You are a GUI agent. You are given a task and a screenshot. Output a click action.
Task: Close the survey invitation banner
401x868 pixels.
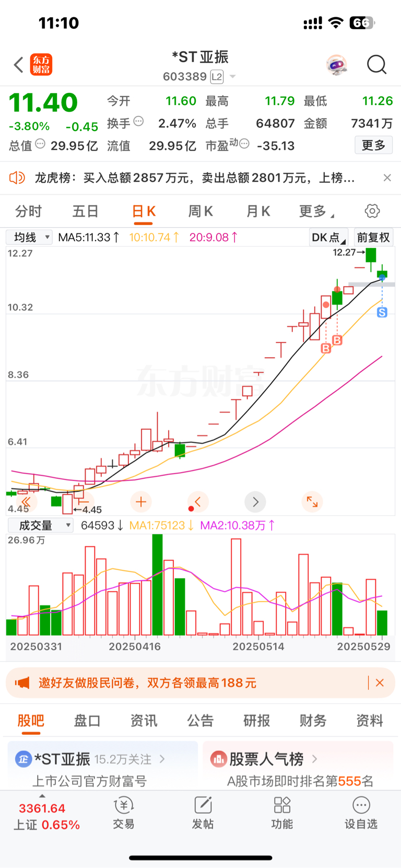[x=380, y=683]
